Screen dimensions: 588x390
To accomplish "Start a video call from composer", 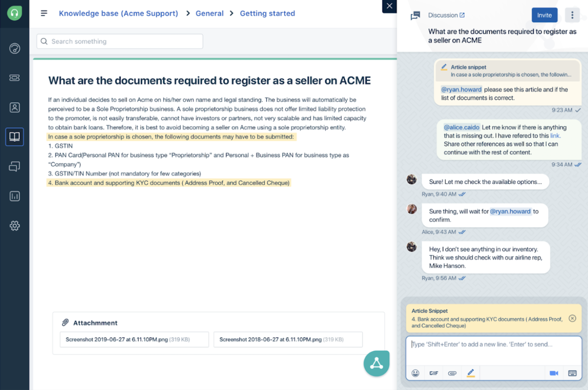I will click(554, 373).
